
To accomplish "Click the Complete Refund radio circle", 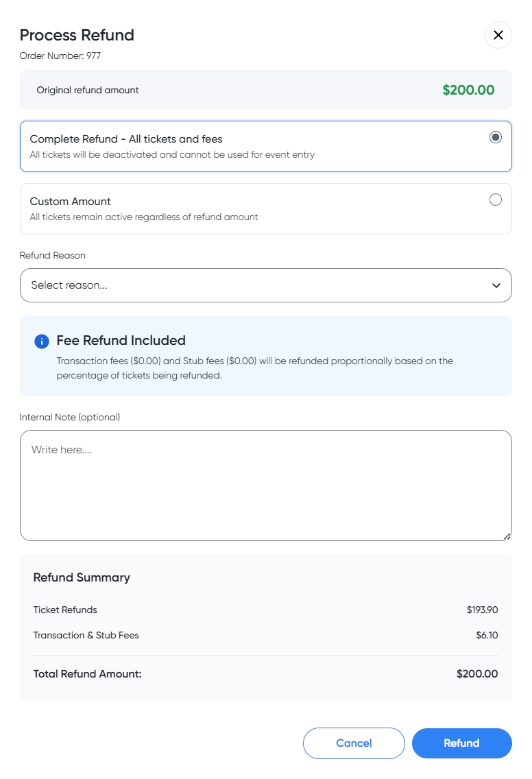I will point(496,137).
